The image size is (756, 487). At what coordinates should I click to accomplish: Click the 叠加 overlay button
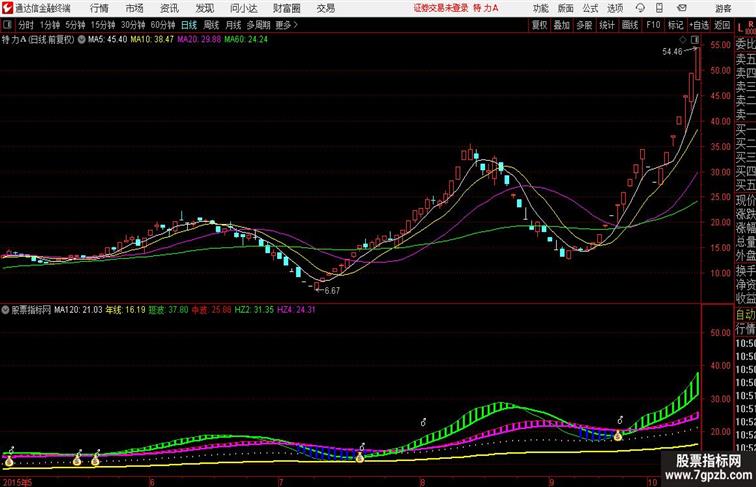pos(562,25)
